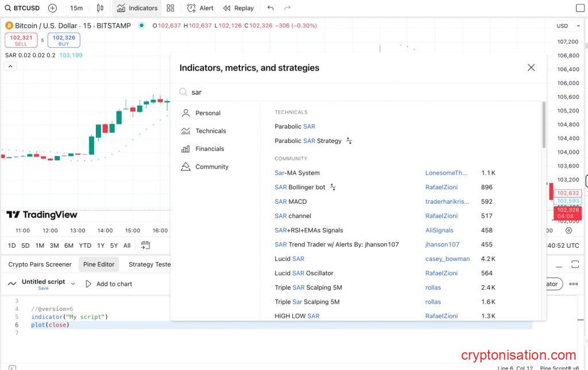588x370 pixels.
Task: Redo the last chart action
Action: 287,8
